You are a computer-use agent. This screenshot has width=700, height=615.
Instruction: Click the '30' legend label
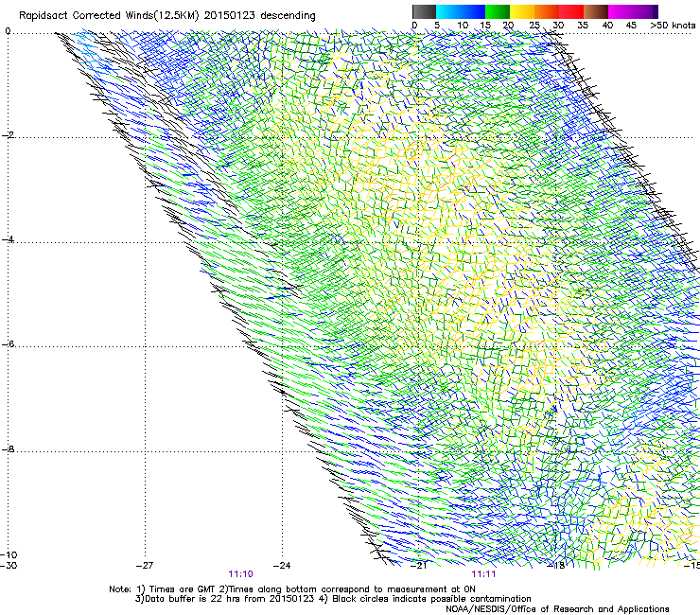click(x=558, y=26)
